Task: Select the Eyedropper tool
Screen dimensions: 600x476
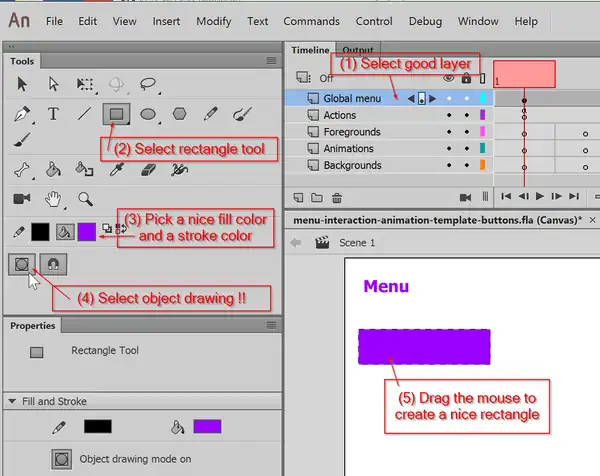Action: pyautogui.click(x=116, y=170)
